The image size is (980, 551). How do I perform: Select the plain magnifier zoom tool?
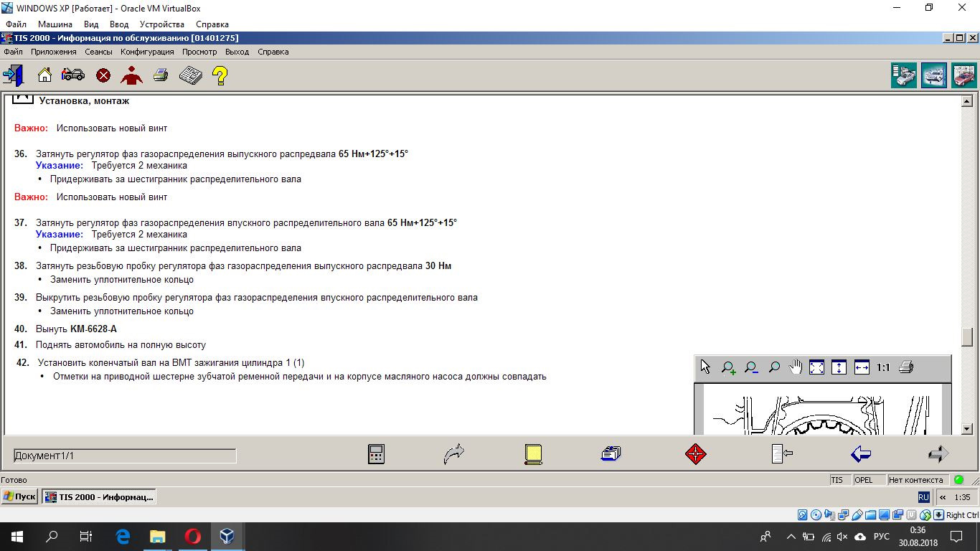click(774, 367)
